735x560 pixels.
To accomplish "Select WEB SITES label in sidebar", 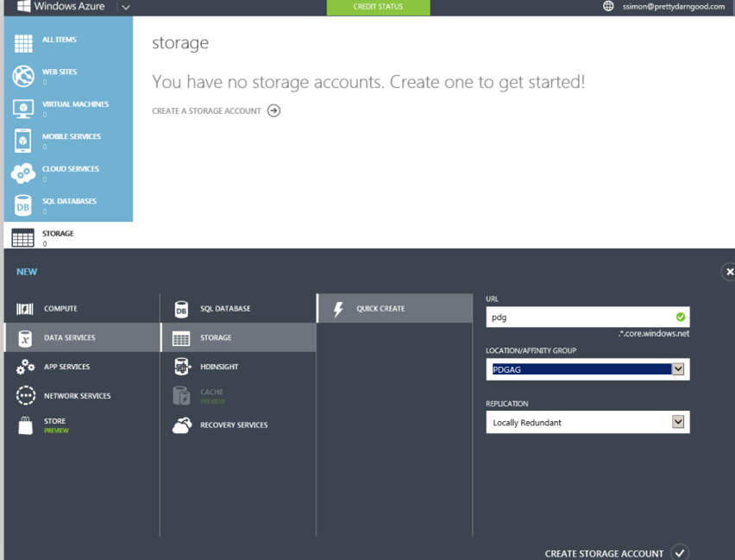I will coord(60,72).
